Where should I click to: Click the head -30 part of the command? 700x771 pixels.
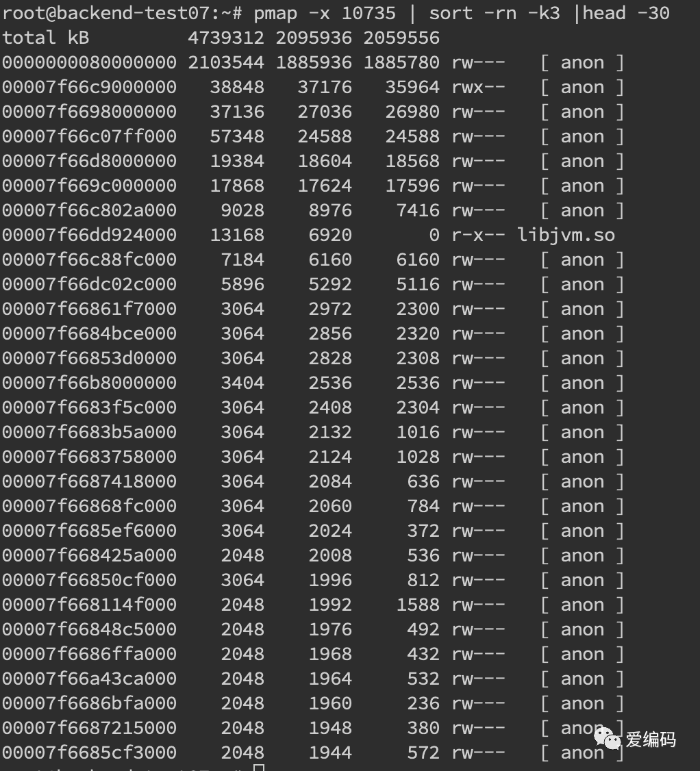tap(626, 13)
